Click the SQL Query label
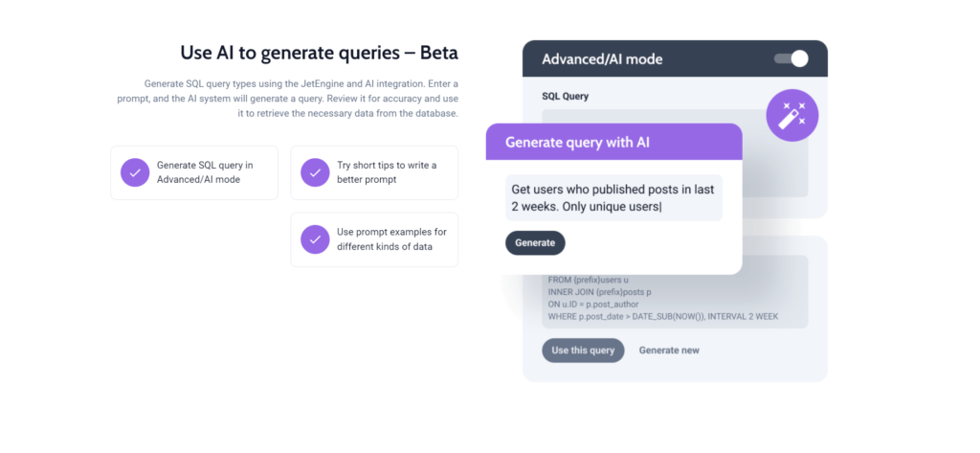The height and width of the screenshot is (453, 980). (x=565, y=97)
